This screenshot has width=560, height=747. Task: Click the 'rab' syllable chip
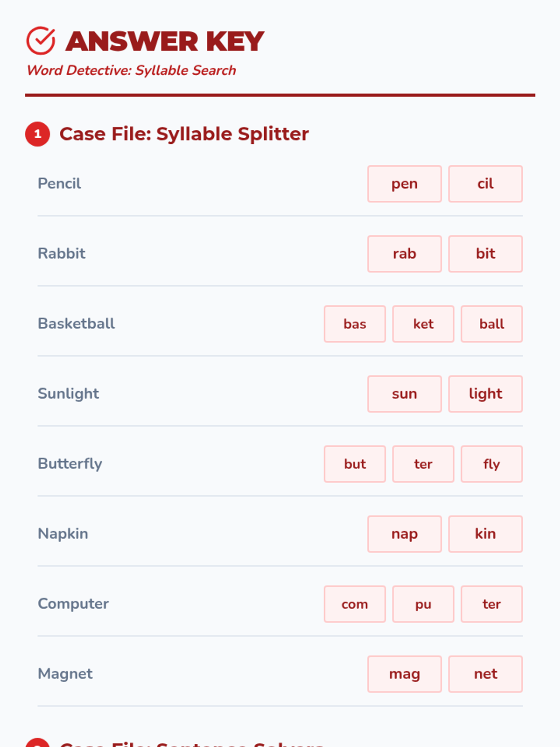(x=404, y=254)
